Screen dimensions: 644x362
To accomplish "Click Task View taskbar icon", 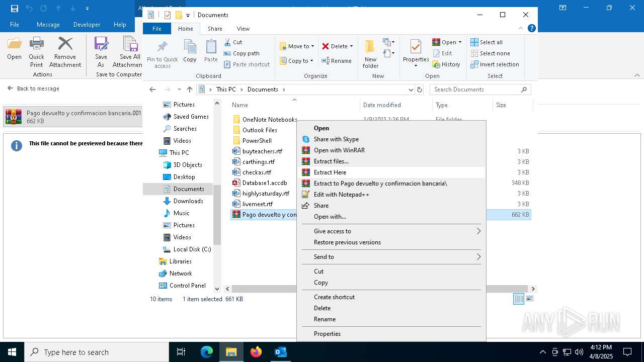I will click(x=181, y=352).
